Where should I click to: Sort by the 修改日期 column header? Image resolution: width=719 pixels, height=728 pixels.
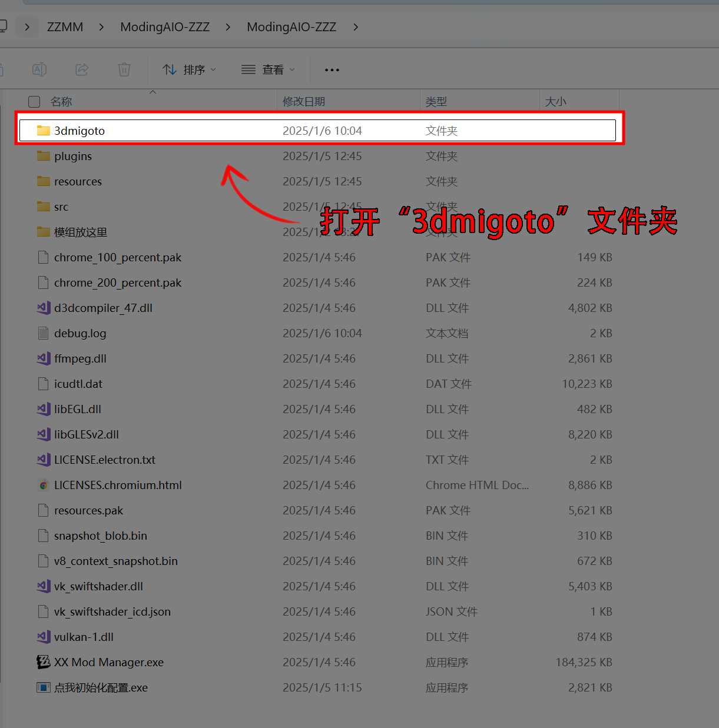pos(304,101)
